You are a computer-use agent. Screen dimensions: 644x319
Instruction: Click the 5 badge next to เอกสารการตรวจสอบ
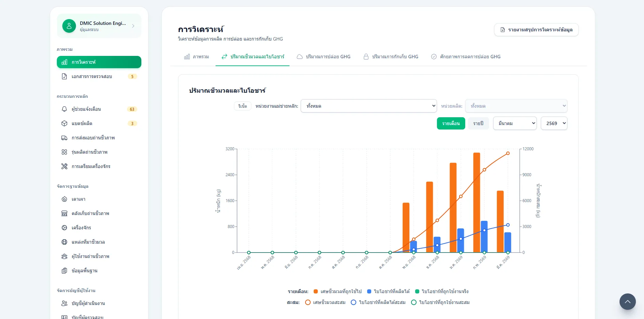click(x=132, y=76)
